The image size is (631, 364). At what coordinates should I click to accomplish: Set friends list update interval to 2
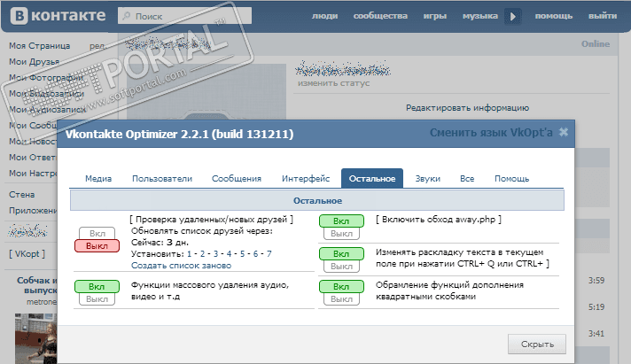pyautogui.click(x=202, y=254)
